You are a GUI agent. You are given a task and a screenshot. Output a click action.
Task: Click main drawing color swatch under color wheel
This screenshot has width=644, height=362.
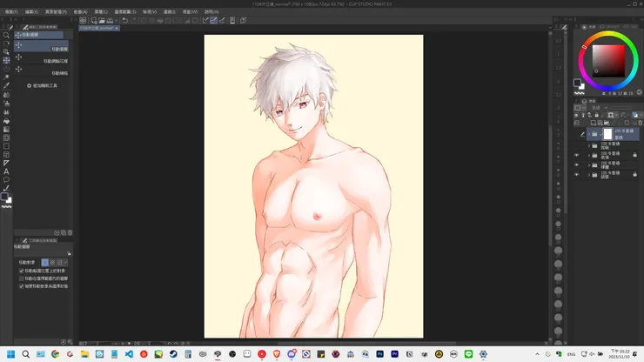click(x=577, y=83)
